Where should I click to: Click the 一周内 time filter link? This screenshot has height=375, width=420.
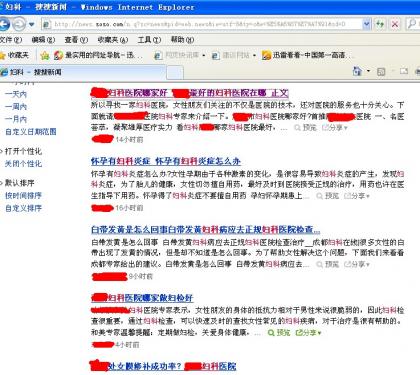click(16, 107)
